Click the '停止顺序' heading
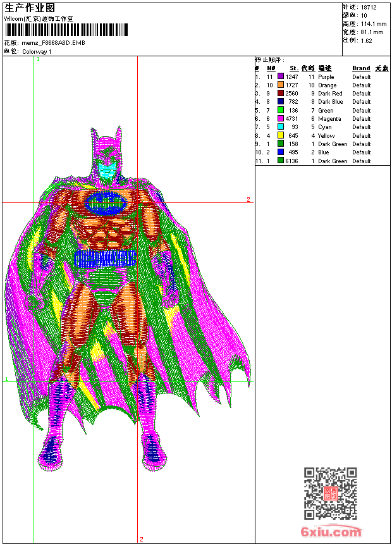392x544 pixels. tap(270, 59)
